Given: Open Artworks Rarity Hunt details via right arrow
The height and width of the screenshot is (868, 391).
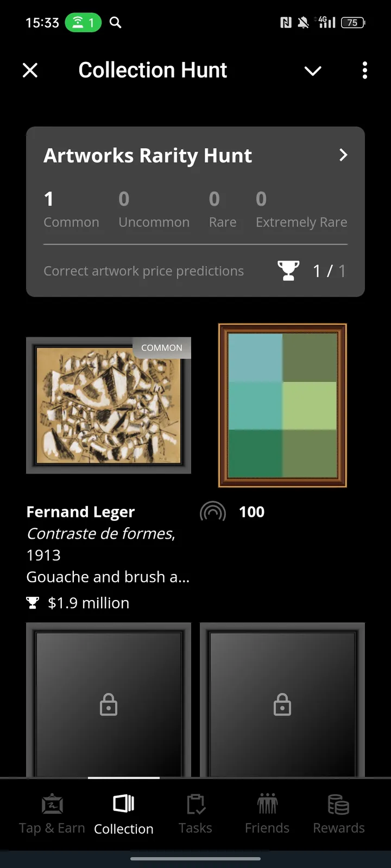Looking at the screenshot, I should click(x=343, y=155).
